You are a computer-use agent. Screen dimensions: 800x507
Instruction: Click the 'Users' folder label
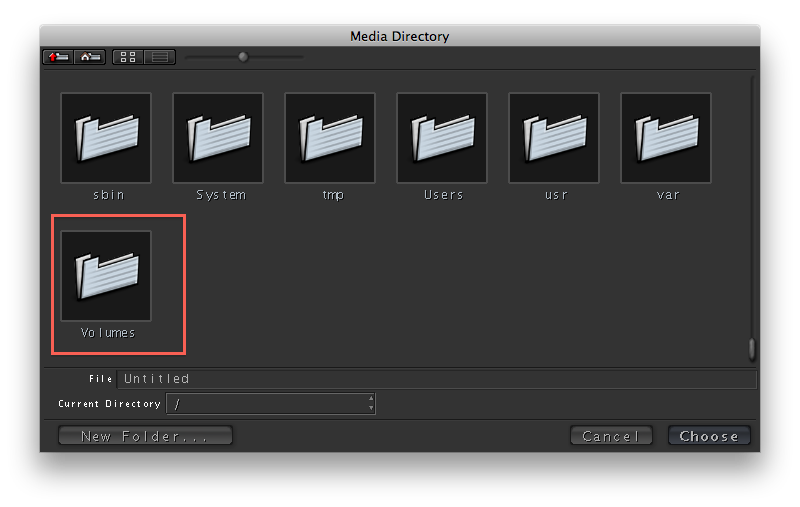443,195
